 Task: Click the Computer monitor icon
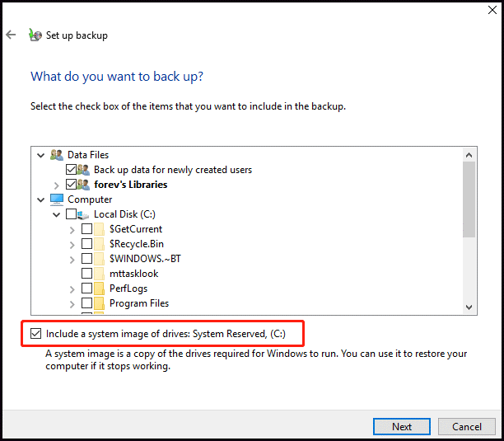click(57, 199)
